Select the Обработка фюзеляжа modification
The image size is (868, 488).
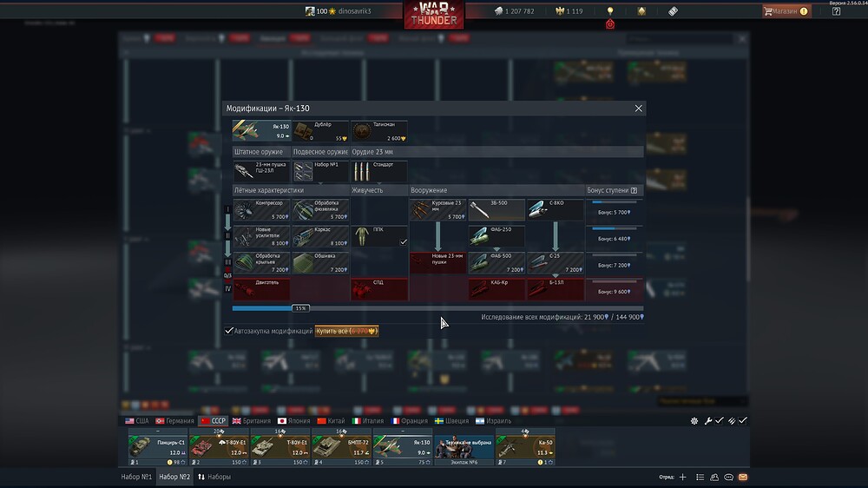click(x=320, y=210)
